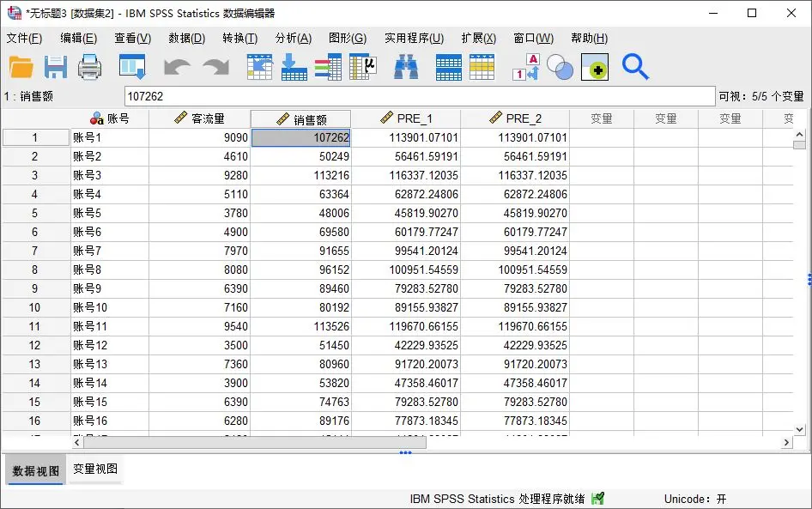
Task: Open the 图形(G) menu
Action: [348, 39]
